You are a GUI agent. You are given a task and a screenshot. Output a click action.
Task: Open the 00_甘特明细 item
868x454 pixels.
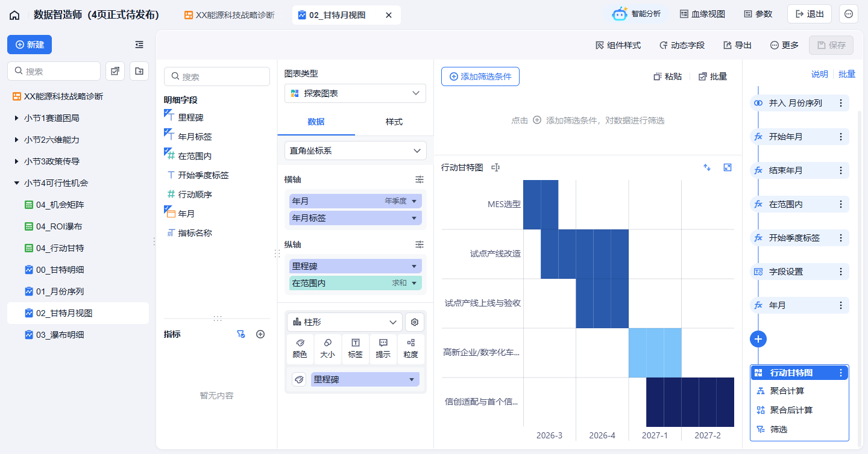pyautogui.click(x=78, y=270)
